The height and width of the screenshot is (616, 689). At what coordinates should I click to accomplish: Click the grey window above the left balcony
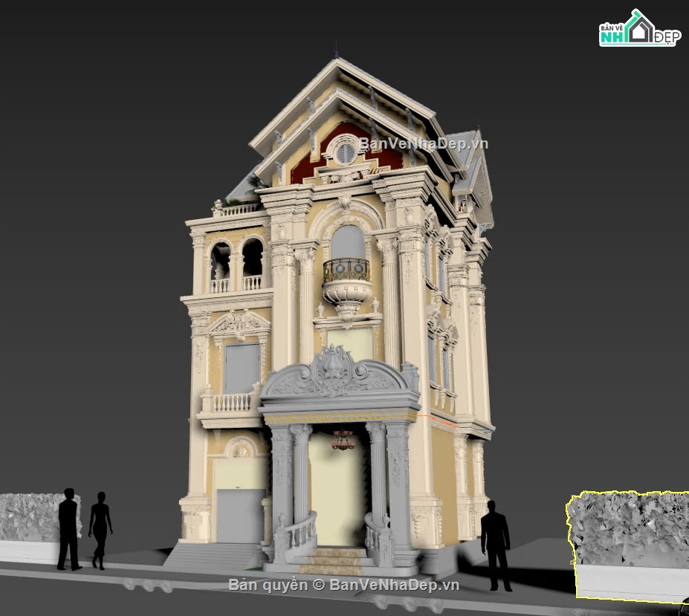(242, 368)
